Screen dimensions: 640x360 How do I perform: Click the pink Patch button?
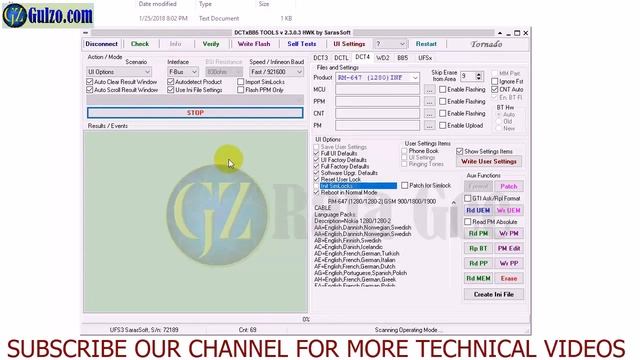click(x=509, y=187)
